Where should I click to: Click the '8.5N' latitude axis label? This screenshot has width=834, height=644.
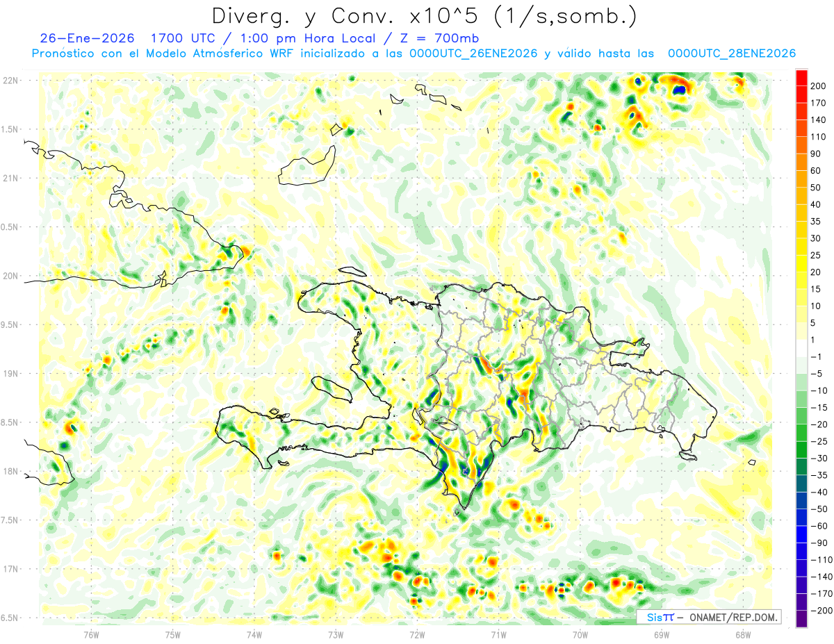pyautogui.click(x=10, y=422)
